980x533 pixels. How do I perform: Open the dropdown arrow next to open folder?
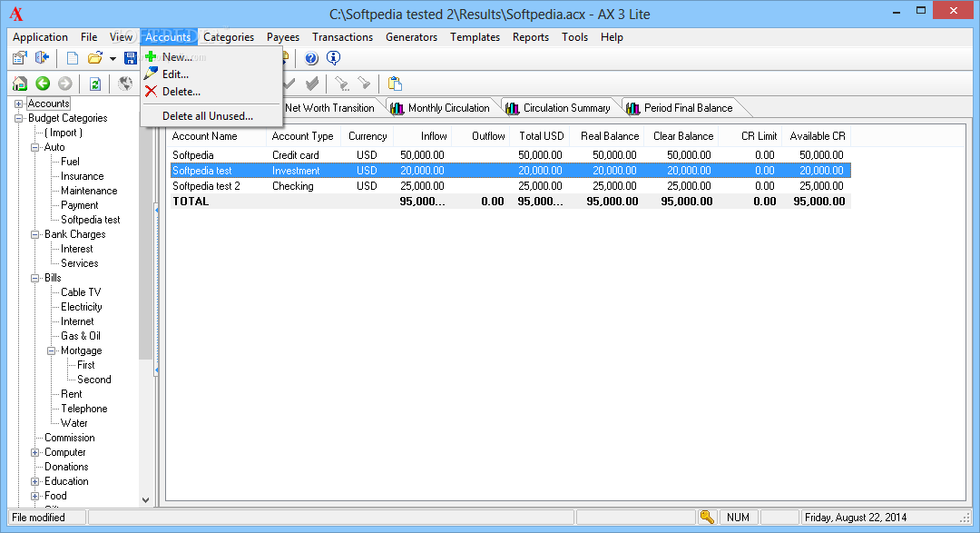click(113, 59)
